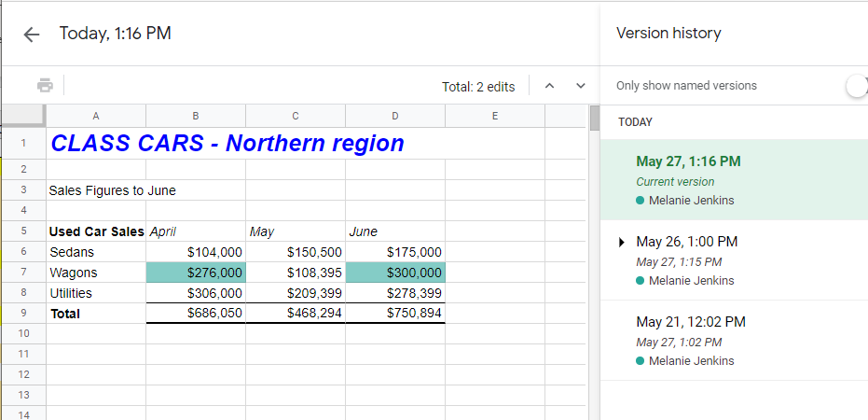This screenshot has height=420, width=868.
Task: Select the May 27, 1:16 PM current version
Action: point(688,161)
